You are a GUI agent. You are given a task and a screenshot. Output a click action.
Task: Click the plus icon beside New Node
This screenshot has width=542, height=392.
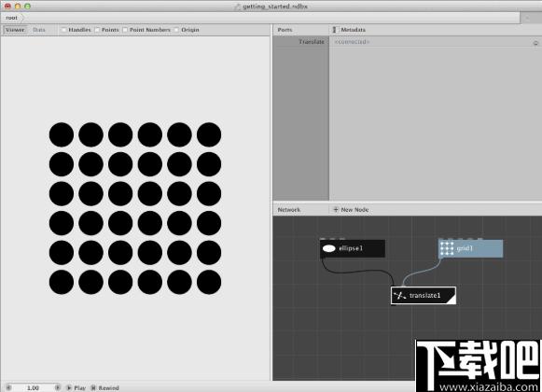click(x=335, y=210)
